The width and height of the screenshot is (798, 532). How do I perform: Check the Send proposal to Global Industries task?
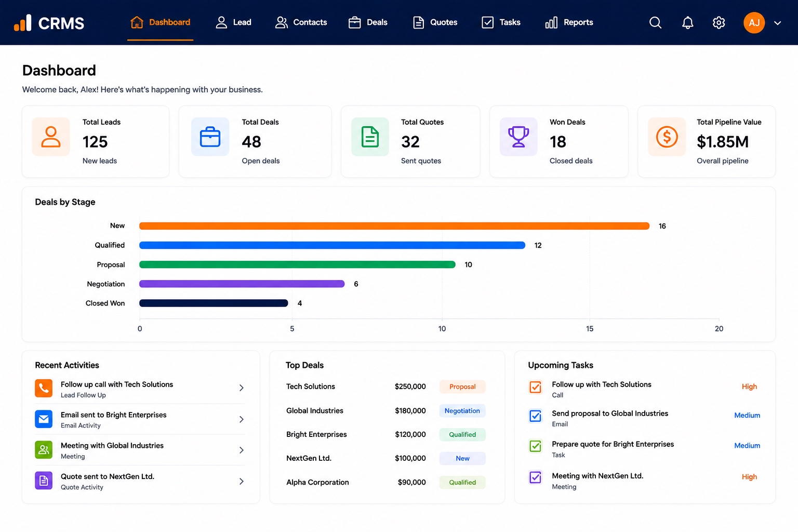click(536, 416)
